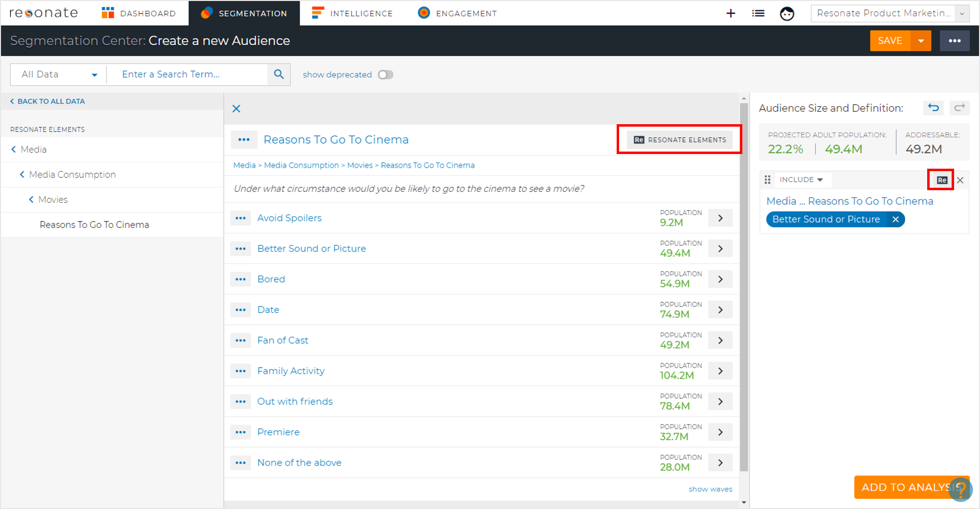980x509 pixels.
Task: Open the list menu icon in header
Action: click(x=758, y=13)
